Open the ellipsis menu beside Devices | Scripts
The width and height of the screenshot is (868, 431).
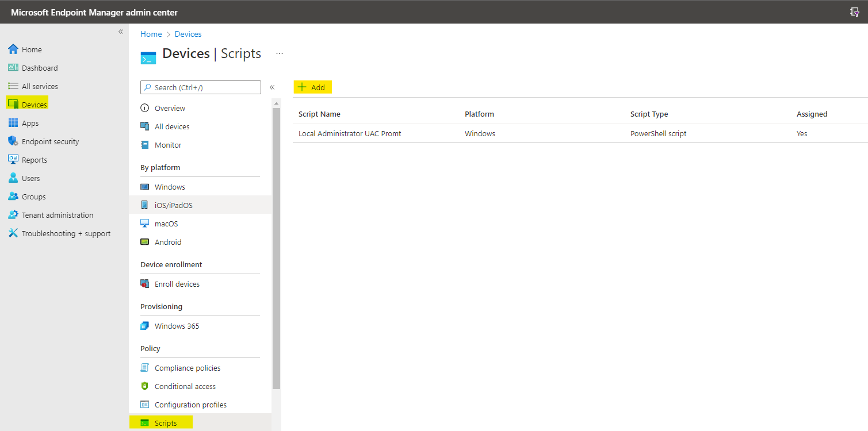(280, 53)
